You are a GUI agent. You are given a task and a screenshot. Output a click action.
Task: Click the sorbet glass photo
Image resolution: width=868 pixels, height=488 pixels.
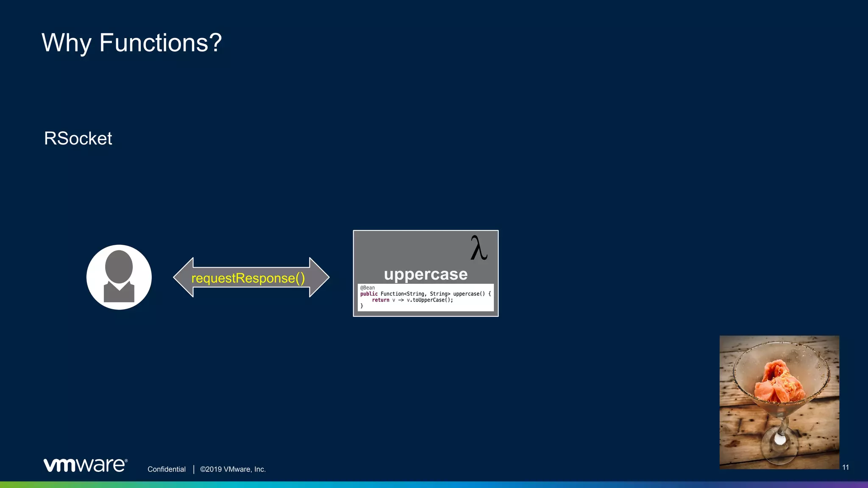point(779,402)
